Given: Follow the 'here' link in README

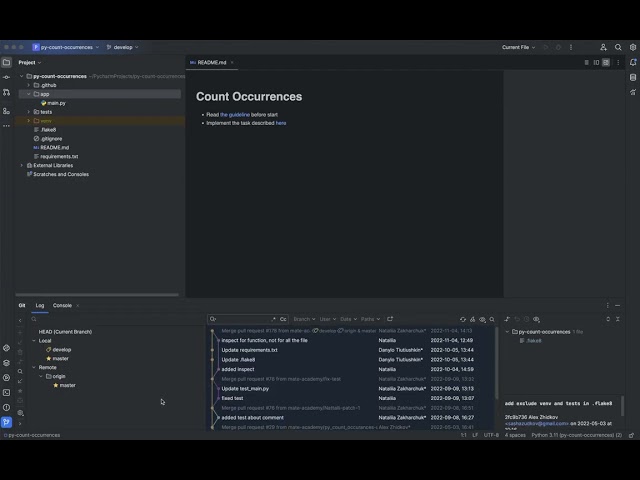Looking at the screenshot, I should [x=281, y=123].
